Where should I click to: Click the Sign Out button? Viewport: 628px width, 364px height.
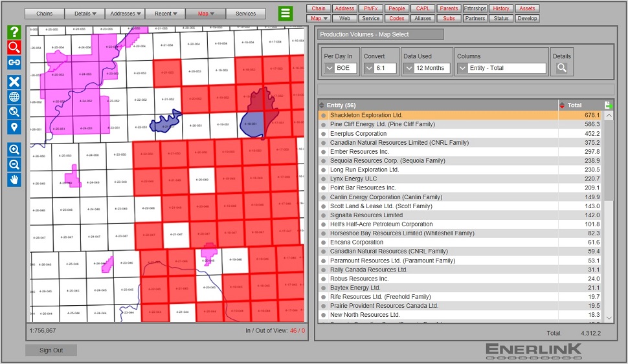(51, 350)
